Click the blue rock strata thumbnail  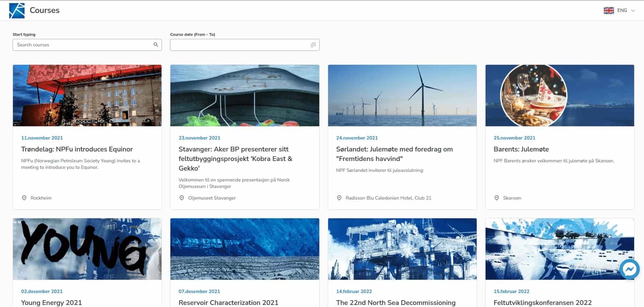click(245, 249)
